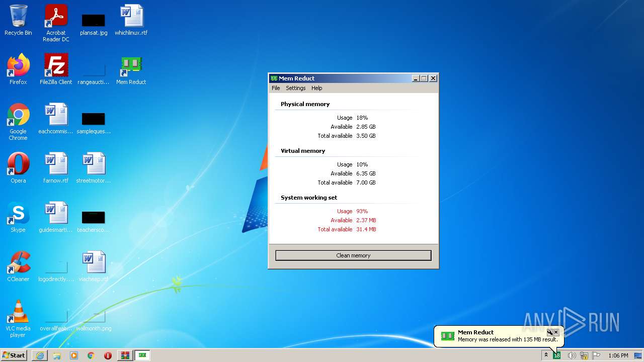Select the Mem Reduct desktop shortcut

[x=131, y=69]
